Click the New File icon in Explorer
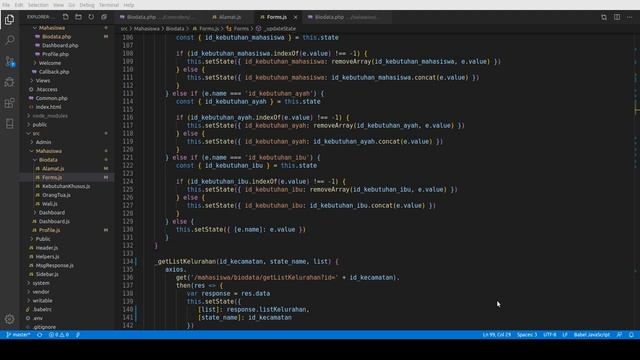The image size is (640, 360). pos(65,17)
